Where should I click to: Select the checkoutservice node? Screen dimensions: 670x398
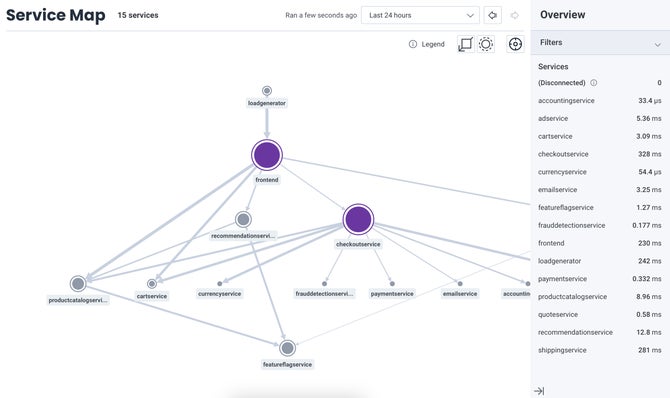coord(358,219)
